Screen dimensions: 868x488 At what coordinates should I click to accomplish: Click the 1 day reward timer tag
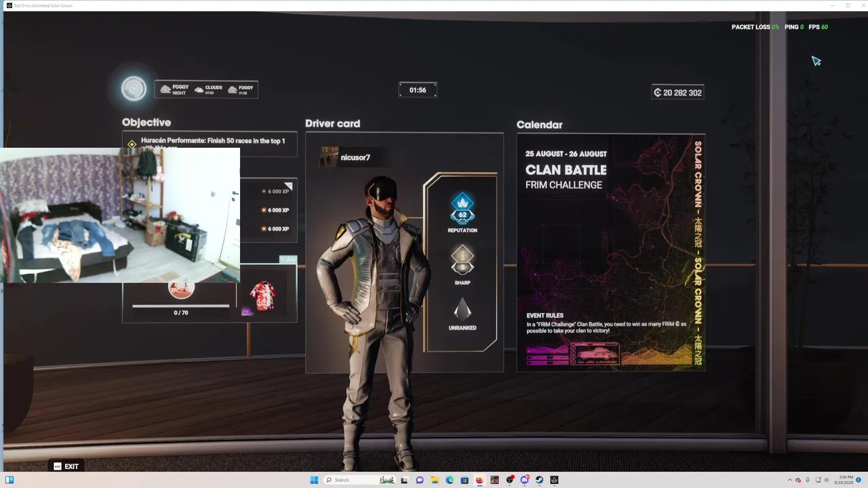pyautogui.click(x=288, y=260)
